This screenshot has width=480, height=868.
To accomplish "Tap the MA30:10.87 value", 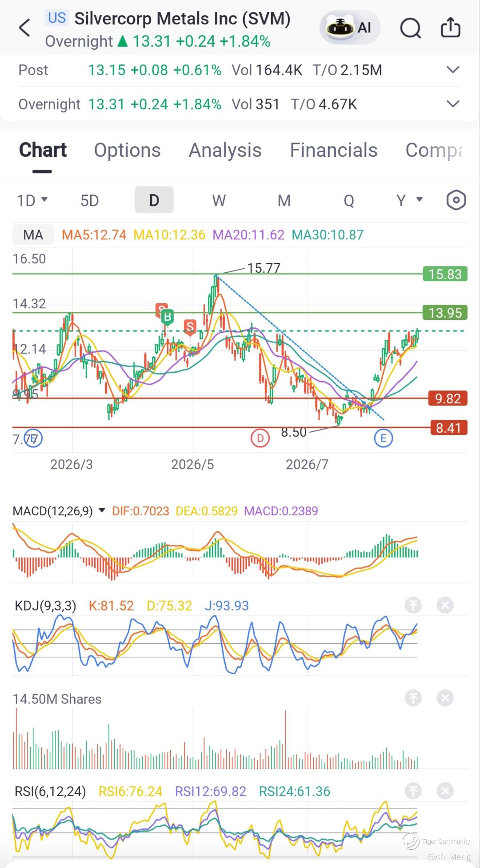I will click(328, 235).
